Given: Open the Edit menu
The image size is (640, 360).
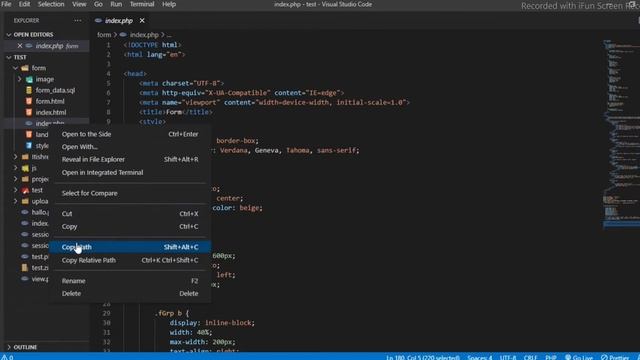Looking at the screenshot, I should pos(24,4).
